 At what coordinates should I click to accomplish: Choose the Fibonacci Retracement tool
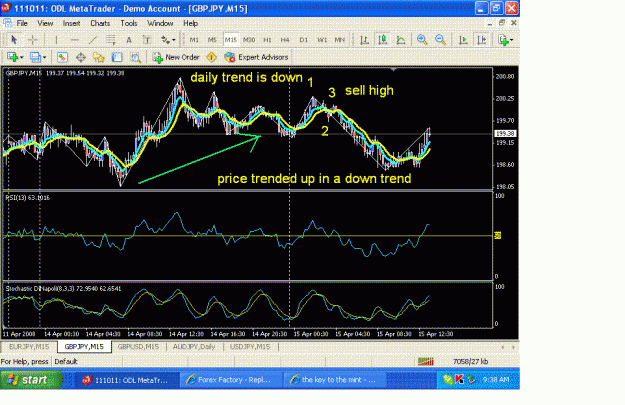click(x=111, y=40)
